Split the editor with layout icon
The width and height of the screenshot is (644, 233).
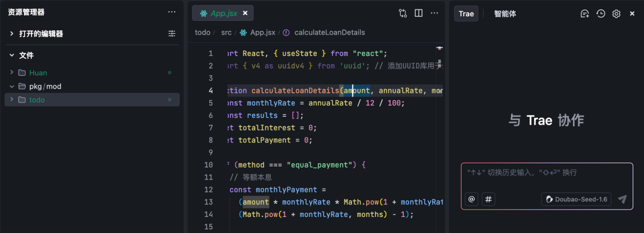tap(419, 13)
